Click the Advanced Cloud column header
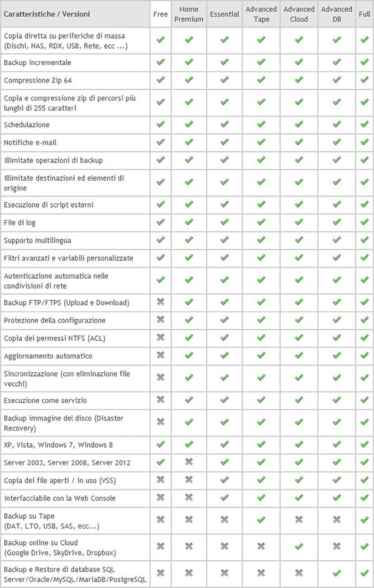The image size is (374, 588). click(x=299, y=14)
